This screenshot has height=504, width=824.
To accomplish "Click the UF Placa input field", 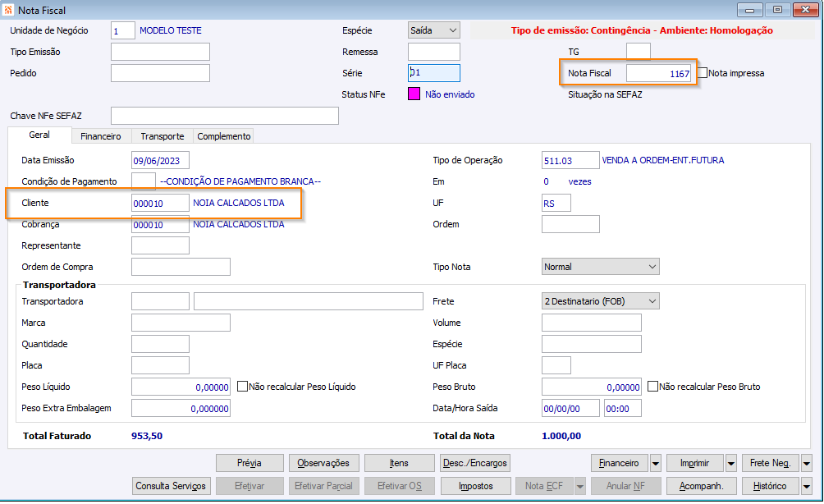I will (x=556, y=365).
